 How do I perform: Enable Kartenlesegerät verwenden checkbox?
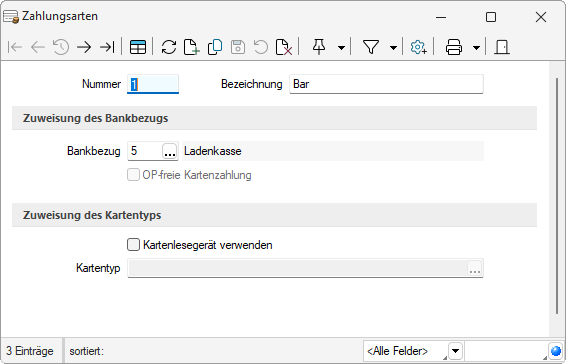coord(133,244)
